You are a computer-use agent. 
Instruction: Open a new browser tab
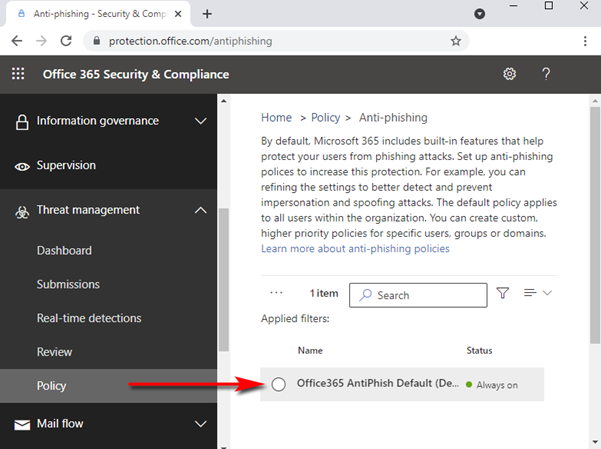tap(207, 14)
